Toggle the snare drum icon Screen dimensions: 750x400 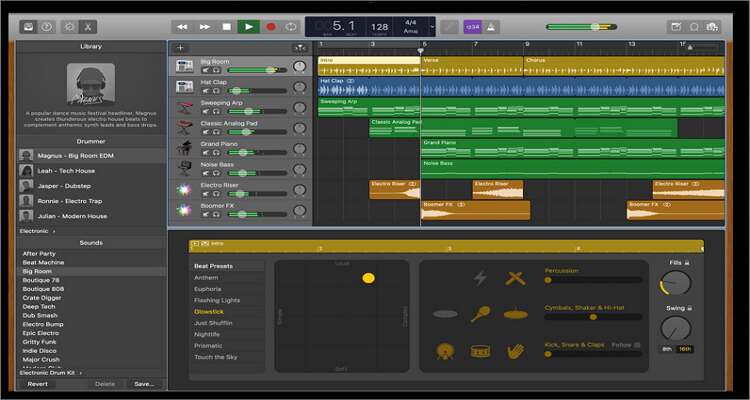point(480,352)
